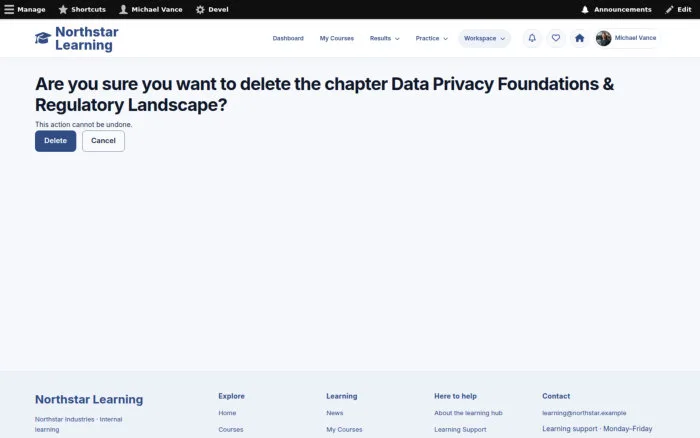The width and height of the screenshot is (700, 438).
Task: Click learning@northstar.example email link
Action: point(584,413)
